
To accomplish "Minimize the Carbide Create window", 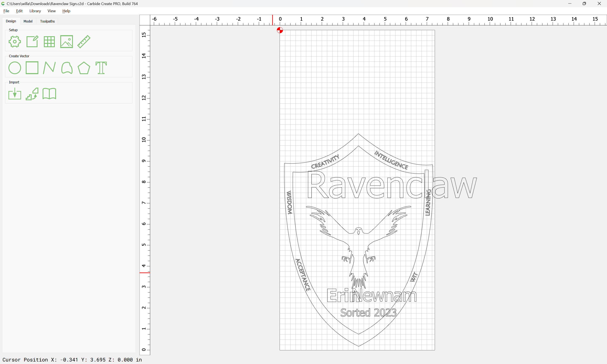I will tap(570, 4).
